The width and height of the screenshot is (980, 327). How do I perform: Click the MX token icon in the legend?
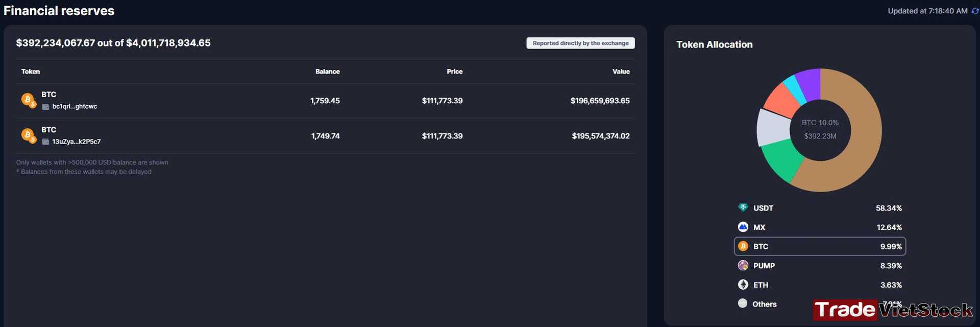[743, 227]
